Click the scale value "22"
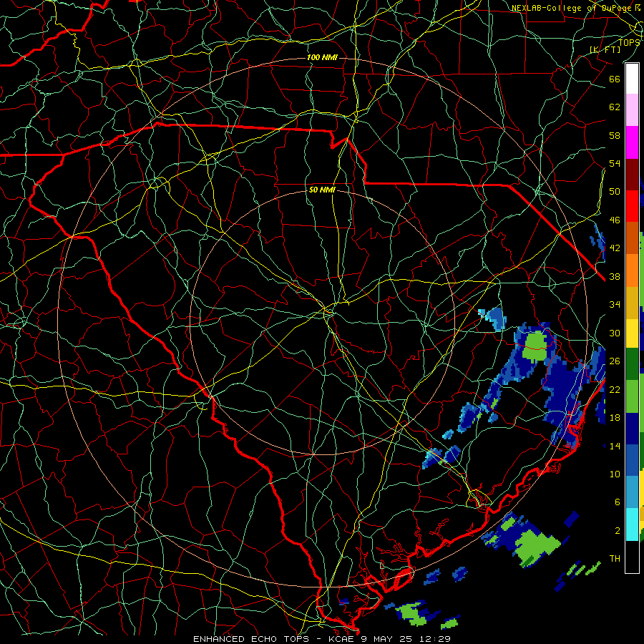Image resolution: width=644 pixels, height=644 pixels. [x=615, y=390]
